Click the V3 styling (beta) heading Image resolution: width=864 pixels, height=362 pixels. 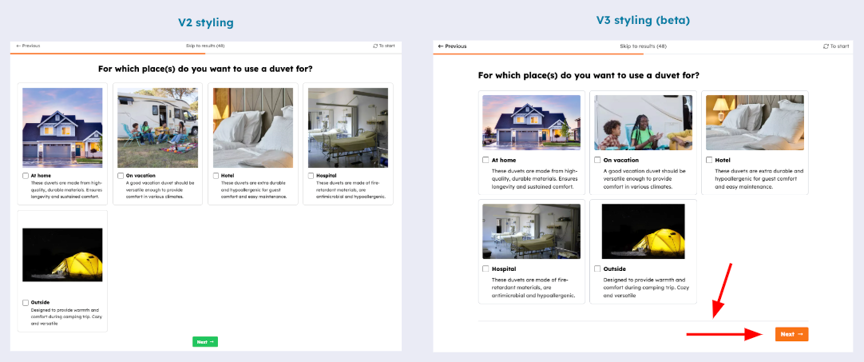pyautogui.click(x=643, y=20)
